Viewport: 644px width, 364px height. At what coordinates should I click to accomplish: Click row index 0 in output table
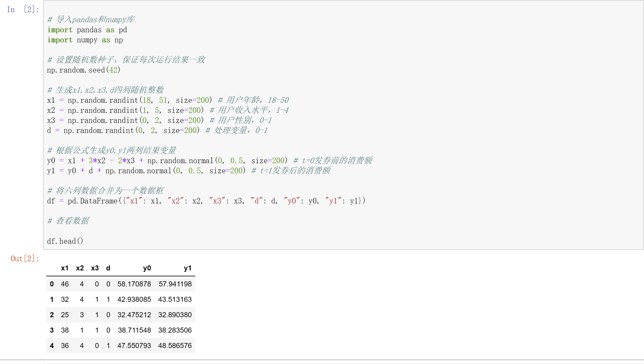[x=52, y=284]
